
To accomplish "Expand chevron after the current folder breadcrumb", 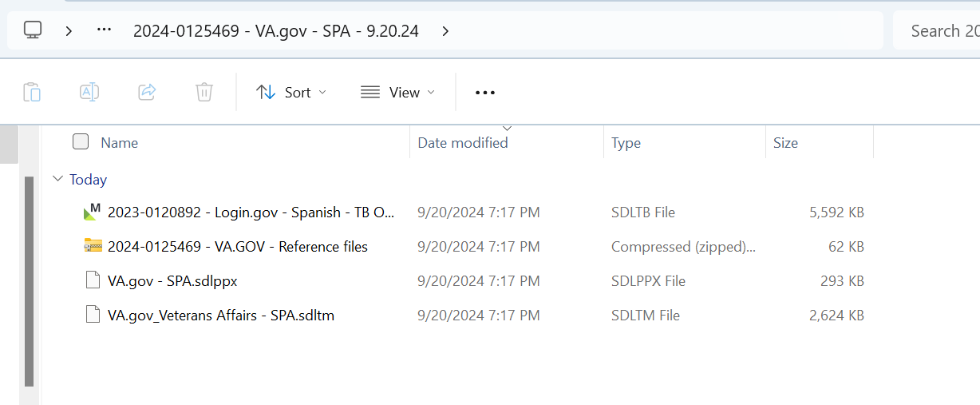I will tap(445, 30).
